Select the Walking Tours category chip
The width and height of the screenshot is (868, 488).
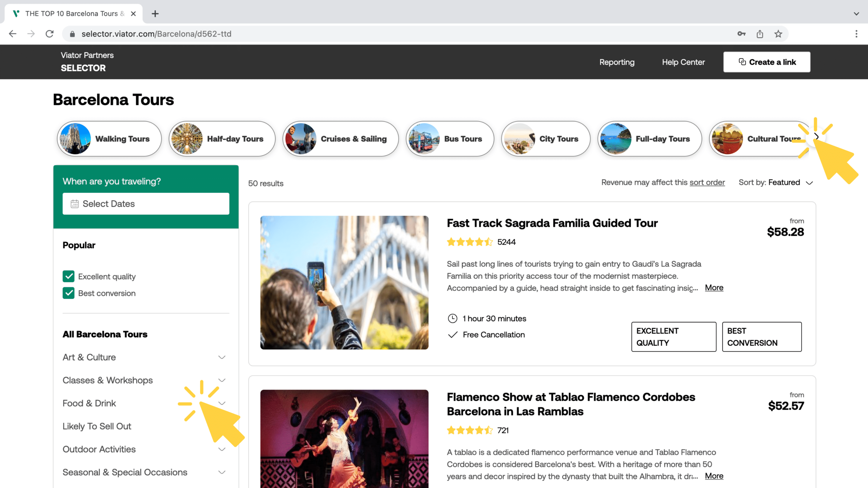click(x=109, y=139)
